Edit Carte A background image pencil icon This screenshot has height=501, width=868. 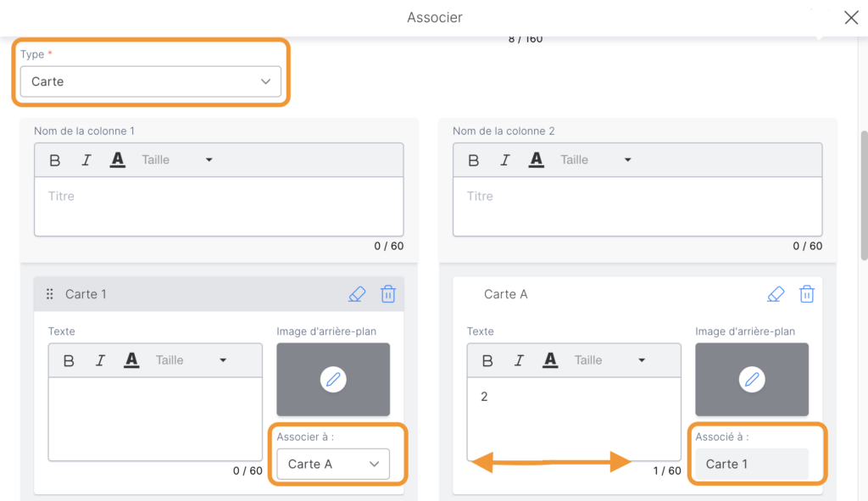tap(752, 380)
